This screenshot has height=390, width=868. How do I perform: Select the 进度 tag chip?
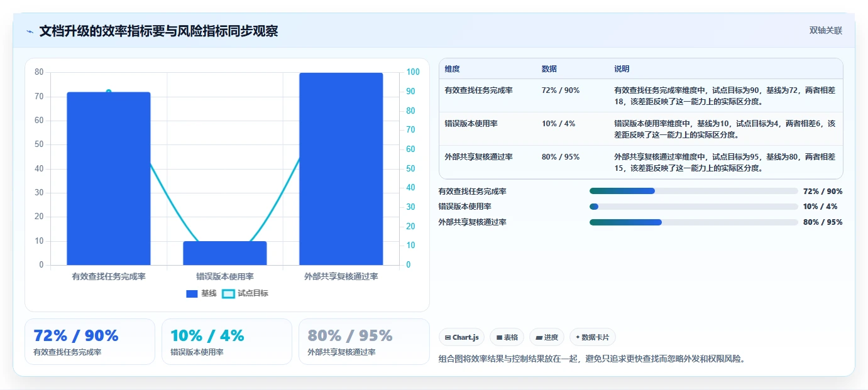pos(547,337)
